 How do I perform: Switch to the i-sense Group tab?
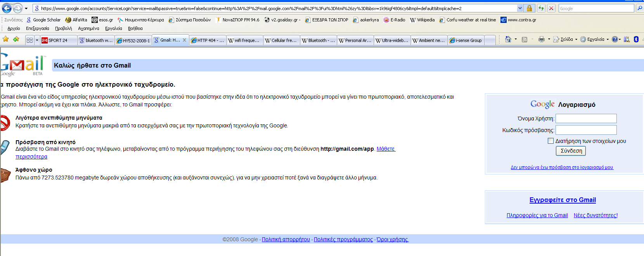point(466,40)
